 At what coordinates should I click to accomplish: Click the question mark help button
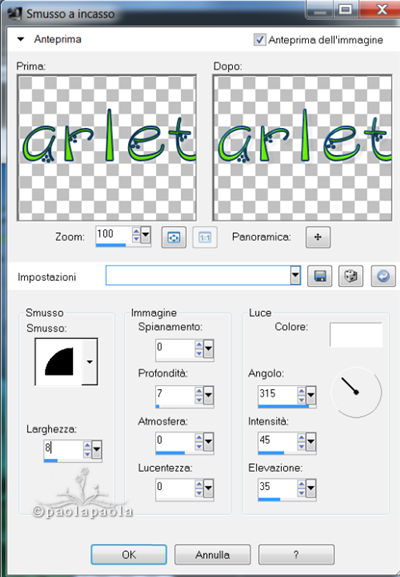296,555
